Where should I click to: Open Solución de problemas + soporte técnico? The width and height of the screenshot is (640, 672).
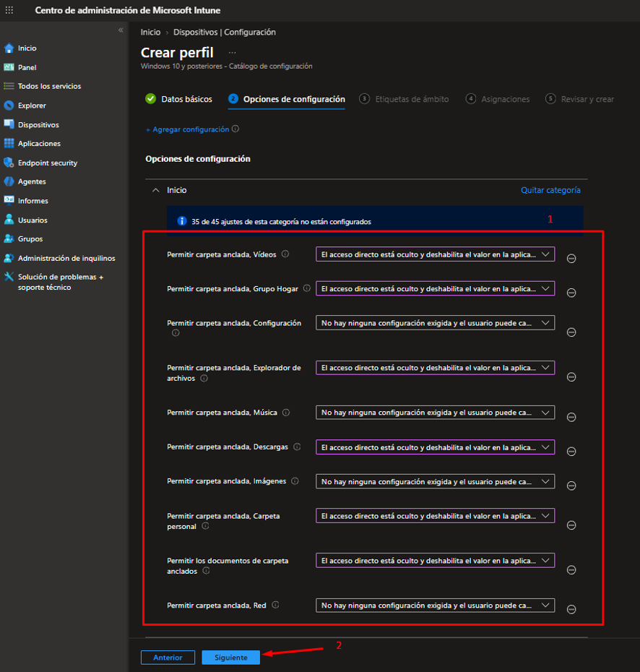[x=61, y=282]
